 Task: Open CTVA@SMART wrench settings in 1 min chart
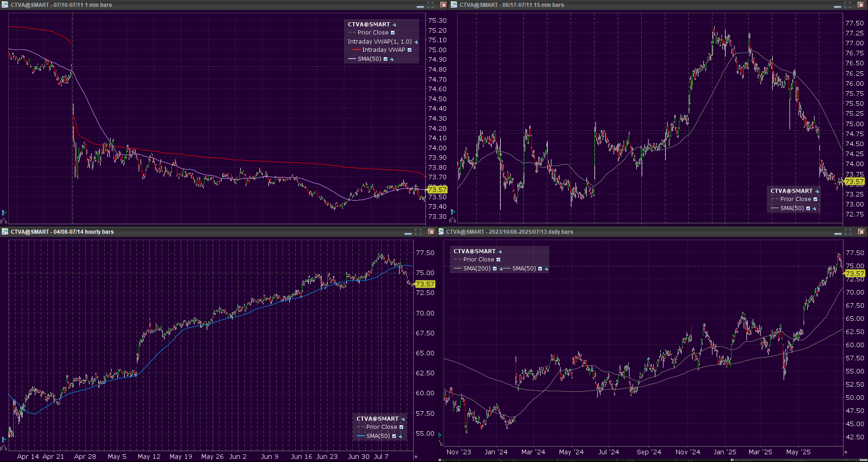coord(395,25)
